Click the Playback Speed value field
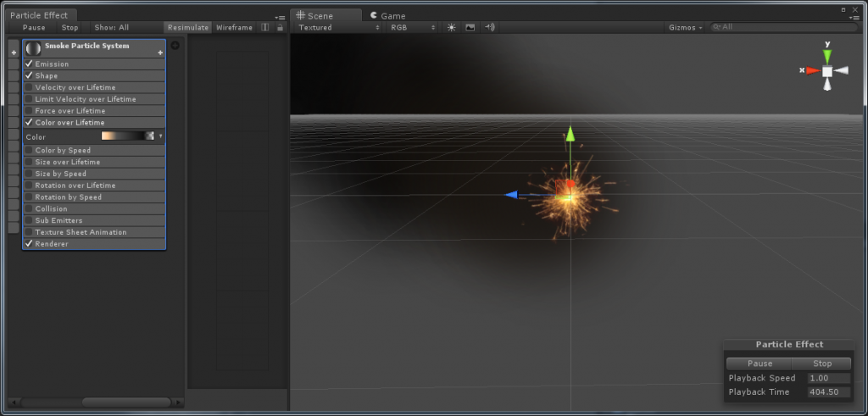This screenshot has height=416, width=868. (829, 379)
